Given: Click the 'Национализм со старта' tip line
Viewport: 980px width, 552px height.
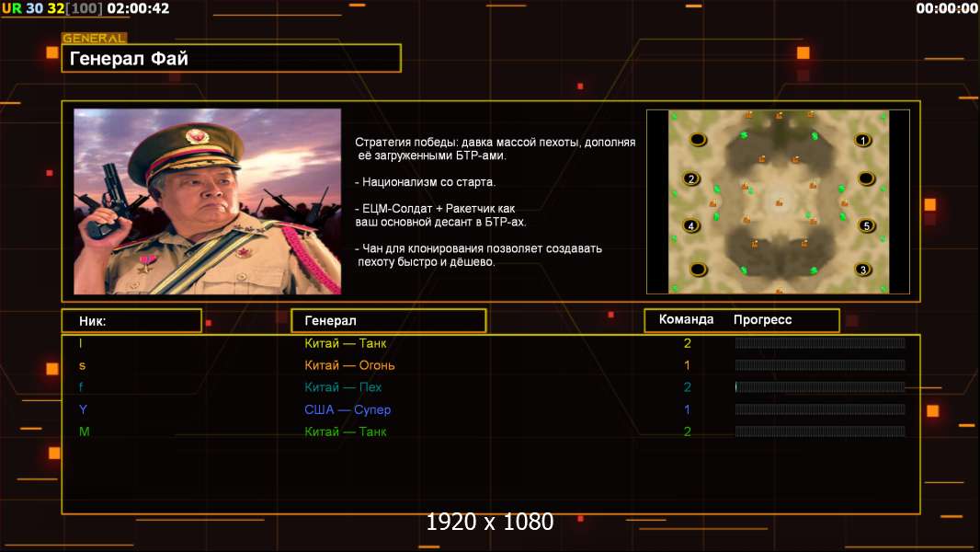Looking at the screenshot, I should [425, 182].
